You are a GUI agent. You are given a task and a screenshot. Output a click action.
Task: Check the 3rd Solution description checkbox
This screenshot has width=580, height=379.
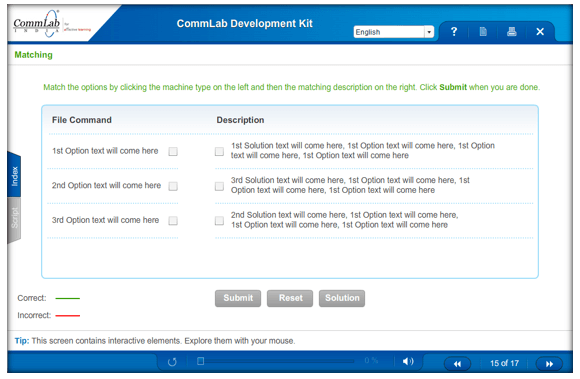(219, 186)
